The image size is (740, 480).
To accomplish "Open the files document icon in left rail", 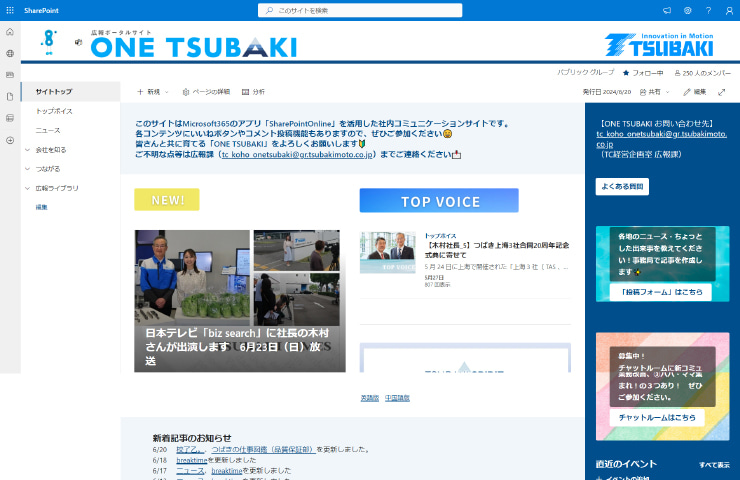I will pyautogui.click(x=10, y=96).
